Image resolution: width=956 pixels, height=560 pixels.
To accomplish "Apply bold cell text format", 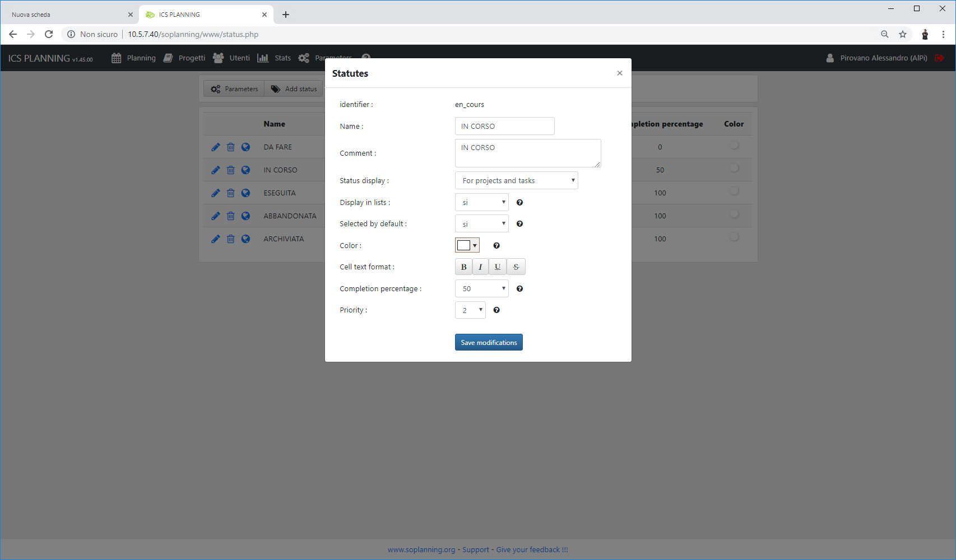I will click(463, 267).
